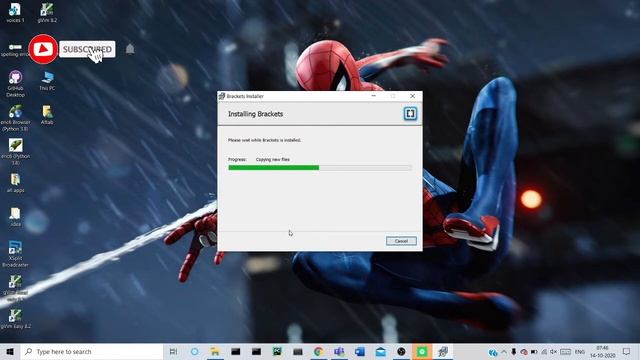Select the gVim Easy 8.2 shortcut
This screenshot has width=640, height=360.
tap(15, 319)
